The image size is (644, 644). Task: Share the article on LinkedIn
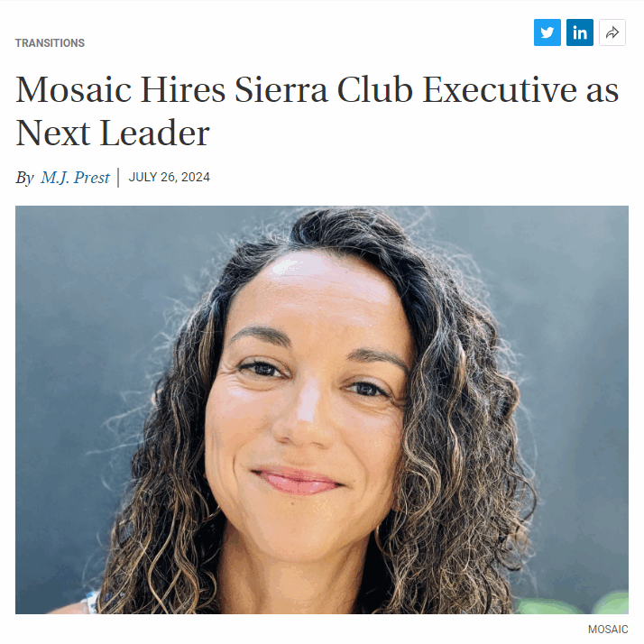[580, 32]
